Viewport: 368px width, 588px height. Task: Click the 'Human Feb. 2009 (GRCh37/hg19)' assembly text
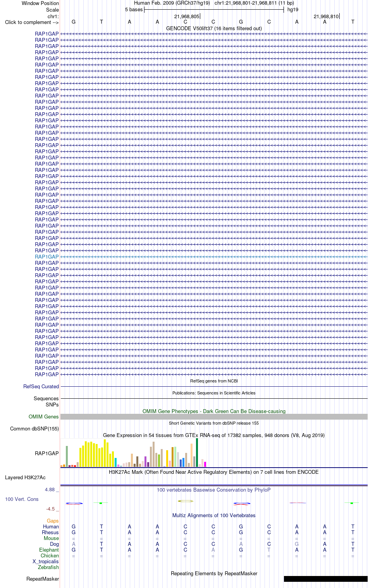[x=172, y=3]
